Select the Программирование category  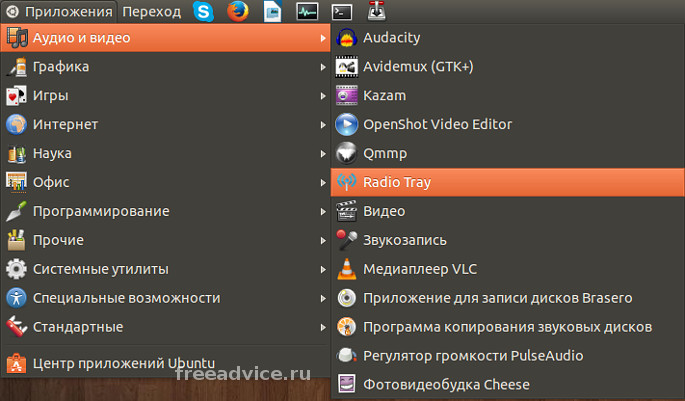(166, 211)
